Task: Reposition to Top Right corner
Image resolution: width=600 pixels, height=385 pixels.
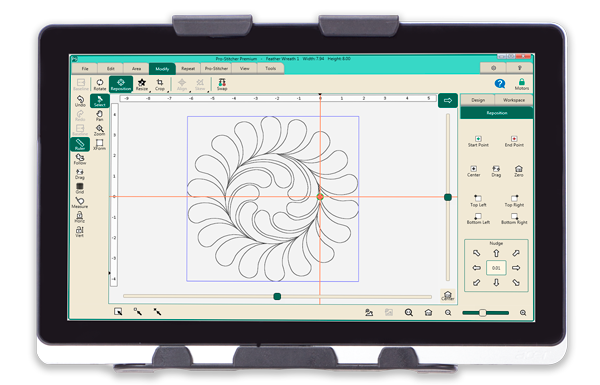Action: (x=514, y=201)
